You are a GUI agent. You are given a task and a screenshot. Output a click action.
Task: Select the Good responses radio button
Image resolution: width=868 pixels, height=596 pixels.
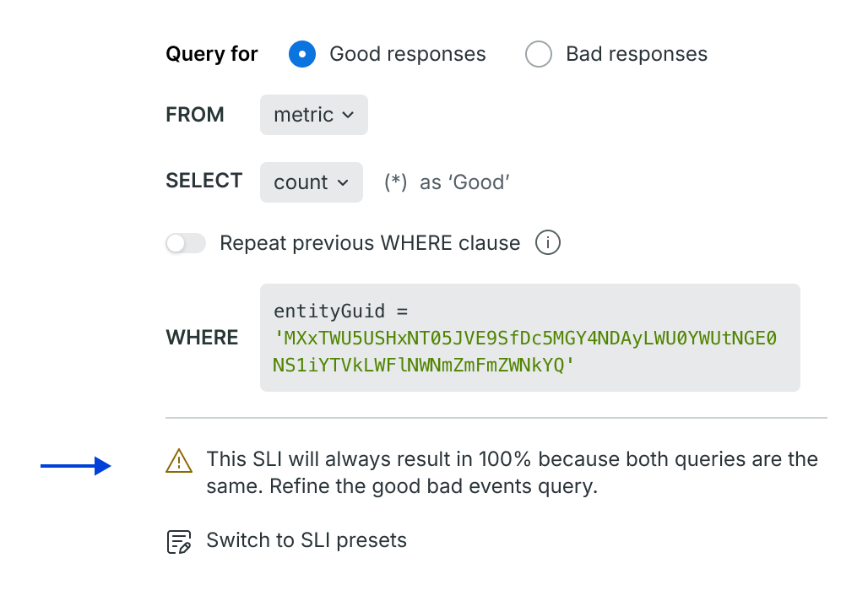(302, 54)
